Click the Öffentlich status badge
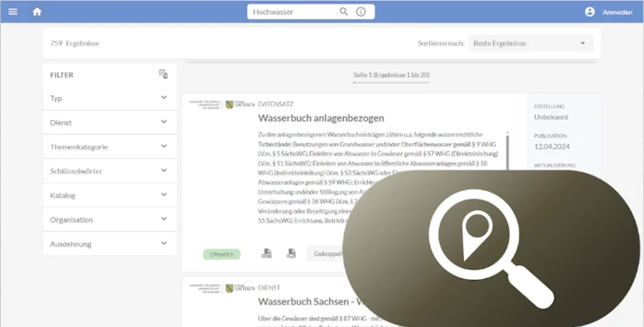This screenshot has width=644, height=327. coord(222,254)
